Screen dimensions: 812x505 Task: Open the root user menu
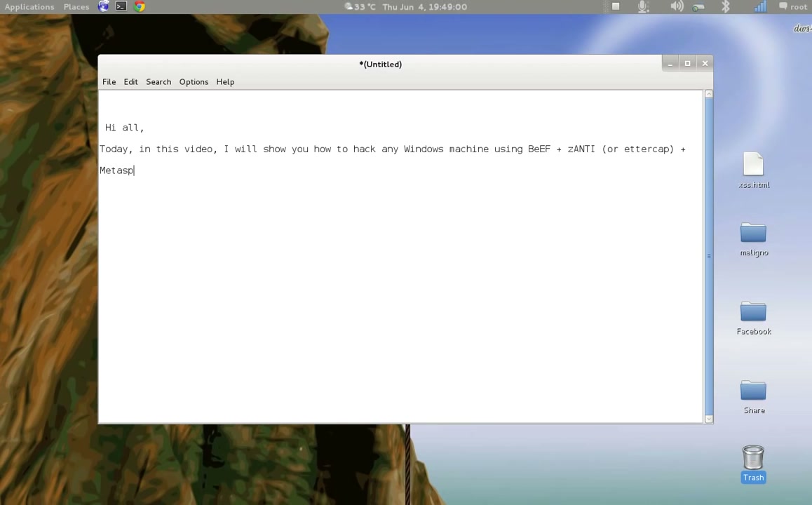point(793,7)
